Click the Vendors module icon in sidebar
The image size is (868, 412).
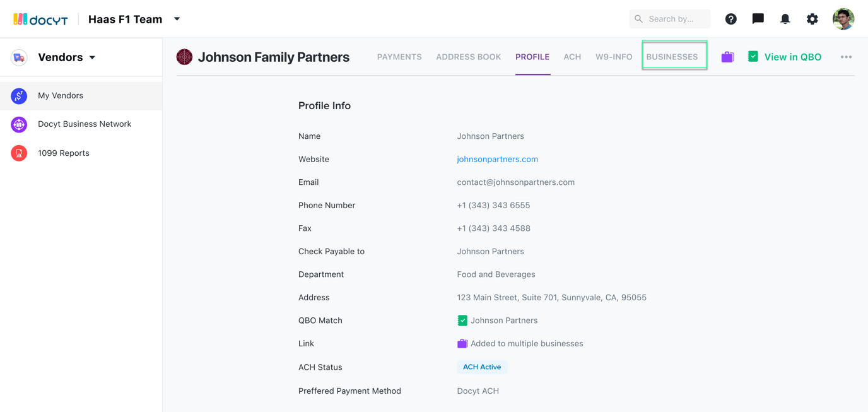point(19,57)
